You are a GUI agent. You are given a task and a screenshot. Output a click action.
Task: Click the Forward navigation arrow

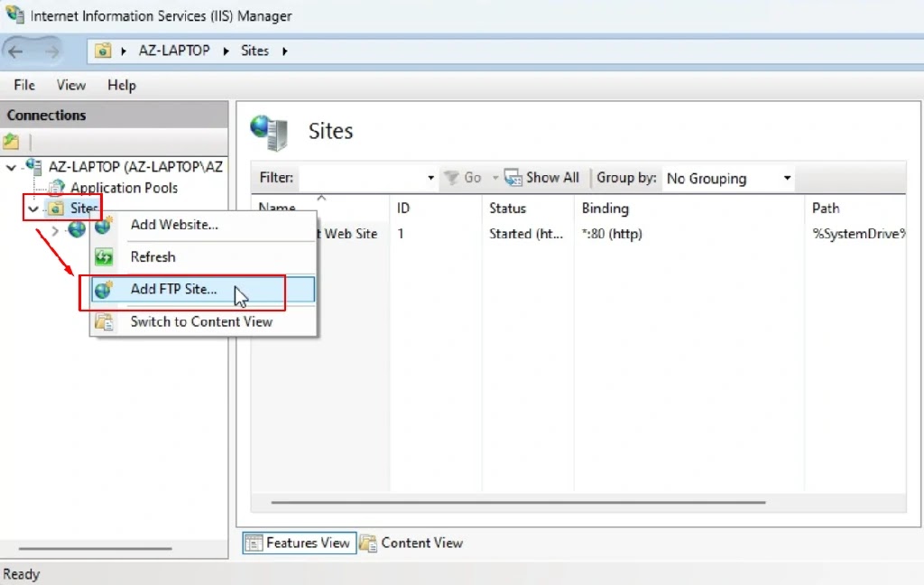coord(52,51)
